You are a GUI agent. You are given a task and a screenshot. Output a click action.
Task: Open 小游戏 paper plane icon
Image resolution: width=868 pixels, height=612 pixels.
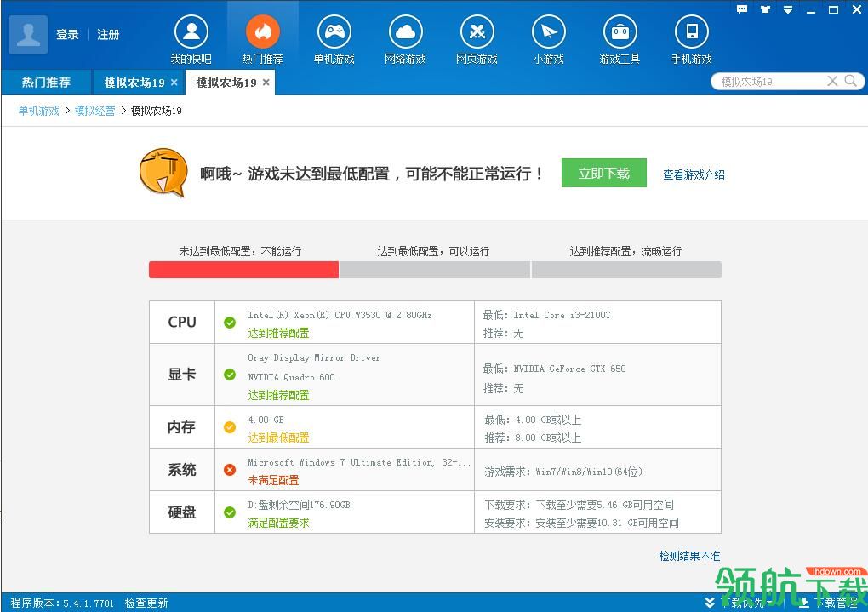(548, 32)
